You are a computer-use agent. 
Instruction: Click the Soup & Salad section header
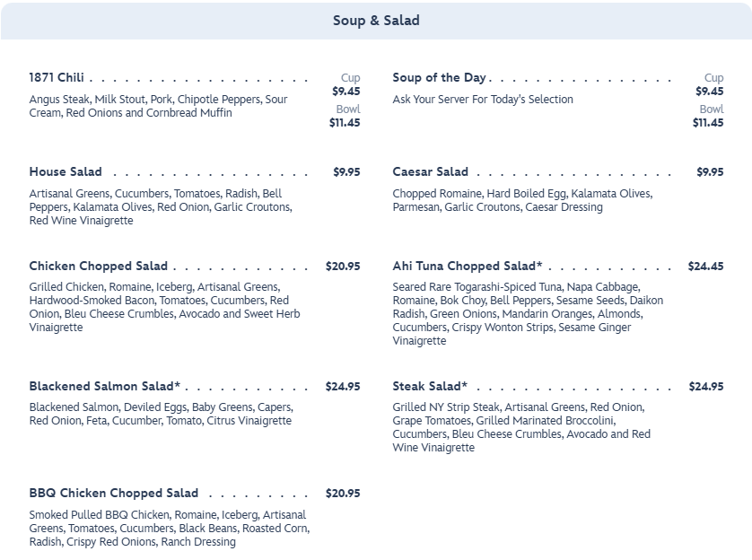pos(376,21)
